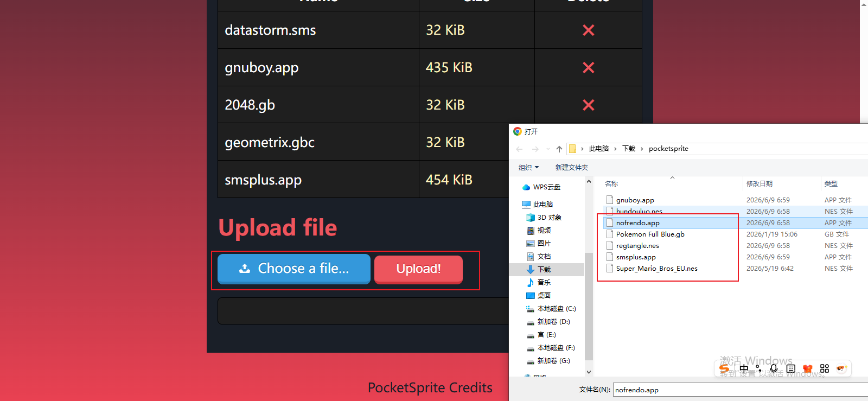Click the Choose a file button
Image resolution: width=868 pixels, height=401 pixels.
(294, 269)
